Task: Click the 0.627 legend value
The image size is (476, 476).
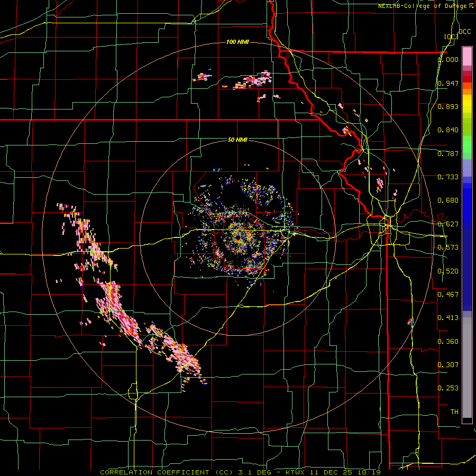Action: click(448, 224)
